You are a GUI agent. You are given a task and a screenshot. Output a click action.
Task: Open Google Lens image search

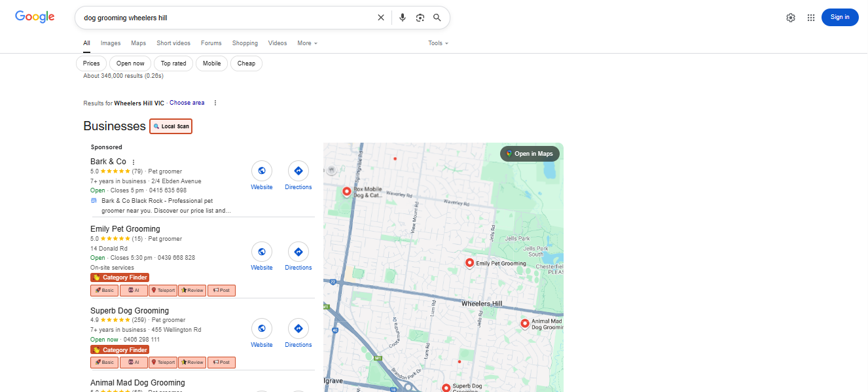coord(420,18)
